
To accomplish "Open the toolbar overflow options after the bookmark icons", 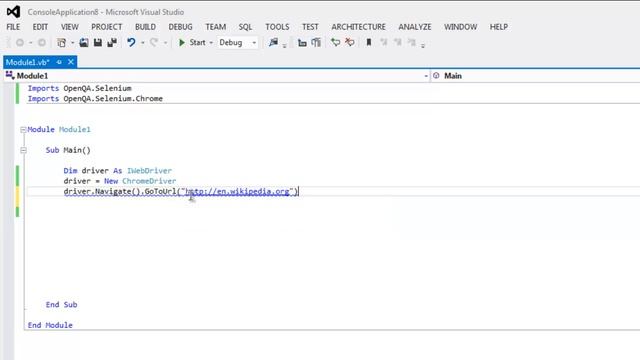I will pyautogui.click(x=423, y=45).
